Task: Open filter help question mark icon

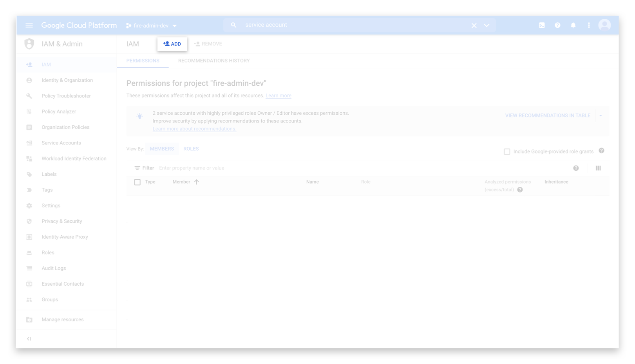Action: [576, 168]
